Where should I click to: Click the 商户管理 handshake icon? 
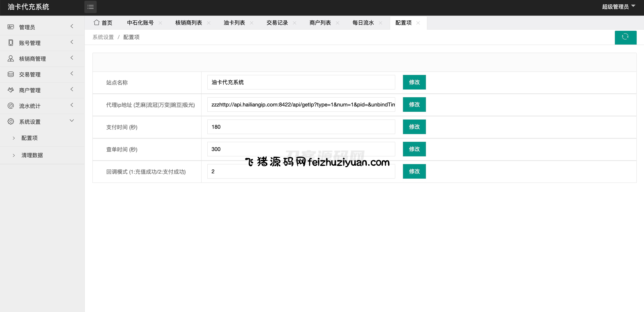[x=11, y=90]
